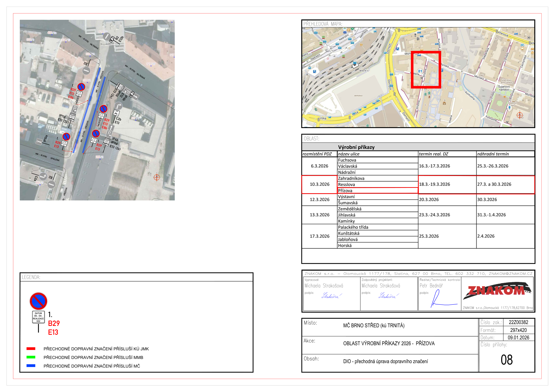Click the right-turn arrow sign on aerial map
Viewport: 555px width, 392px height.
[118, 106]
